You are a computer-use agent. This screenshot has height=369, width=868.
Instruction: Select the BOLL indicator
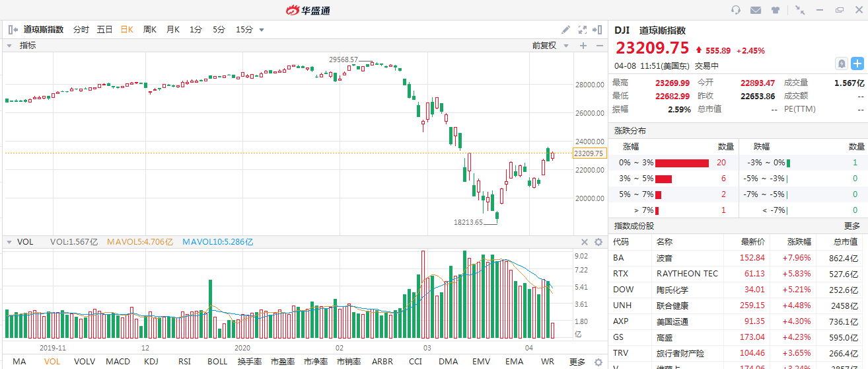[217, 362]
